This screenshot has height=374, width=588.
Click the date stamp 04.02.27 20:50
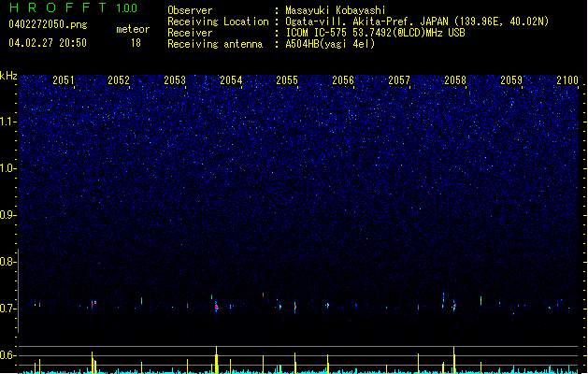(48, 43)
